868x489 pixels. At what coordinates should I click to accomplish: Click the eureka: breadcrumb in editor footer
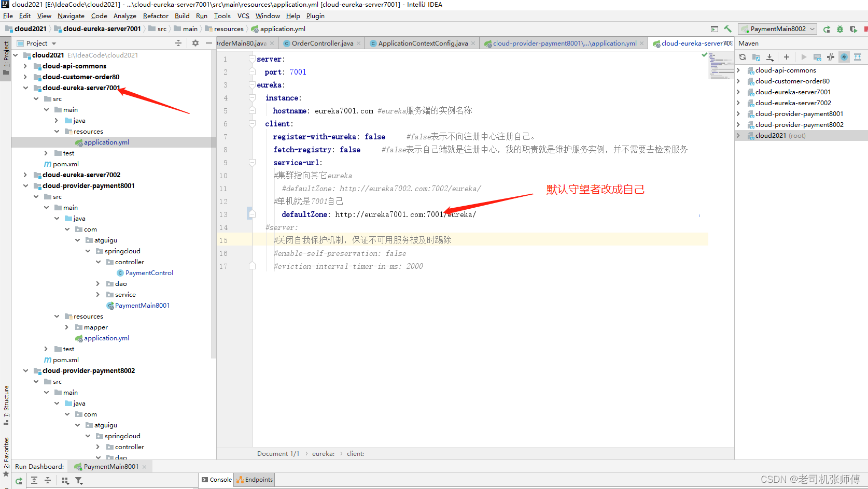click(323, 454)
